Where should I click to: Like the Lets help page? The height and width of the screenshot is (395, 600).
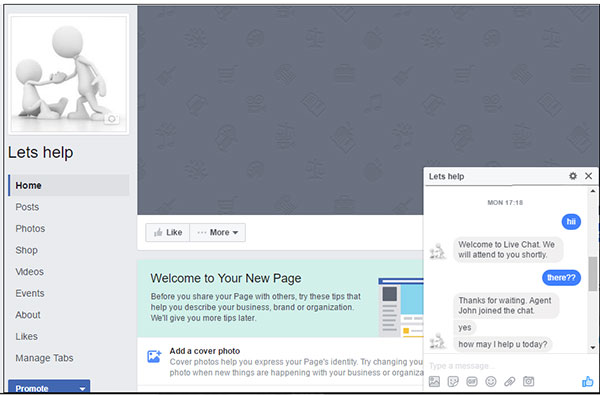point(168,232)
